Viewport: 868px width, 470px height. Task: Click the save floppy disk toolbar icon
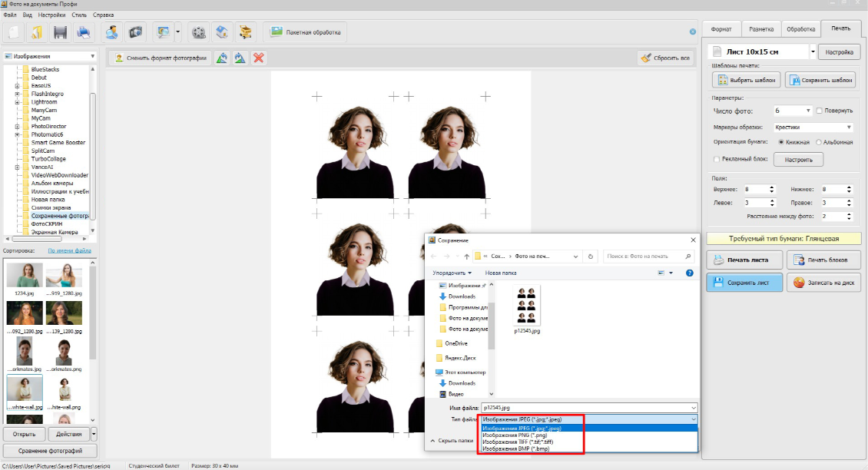click(x=60, y=32)
